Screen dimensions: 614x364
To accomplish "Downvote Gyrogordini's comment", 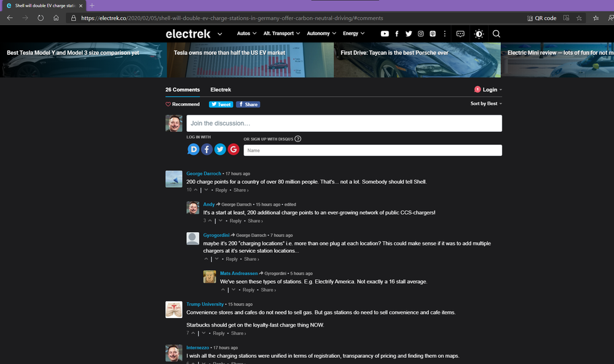I will [x=216, y=259].
